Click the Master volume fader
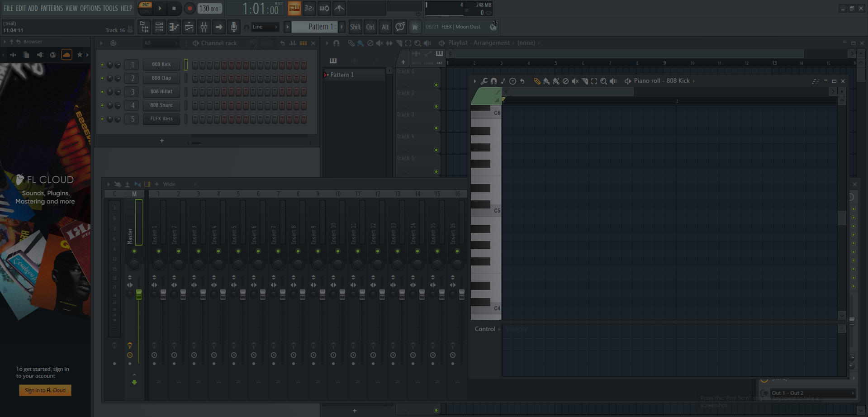This screenshot has height=417, width=868. (139, 294)
